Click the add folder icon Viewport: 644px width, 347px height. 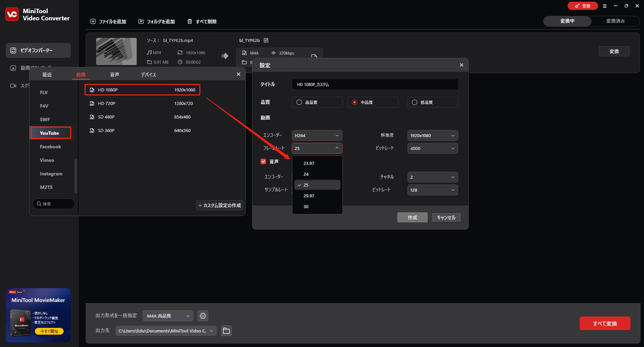tap(141, 21)
